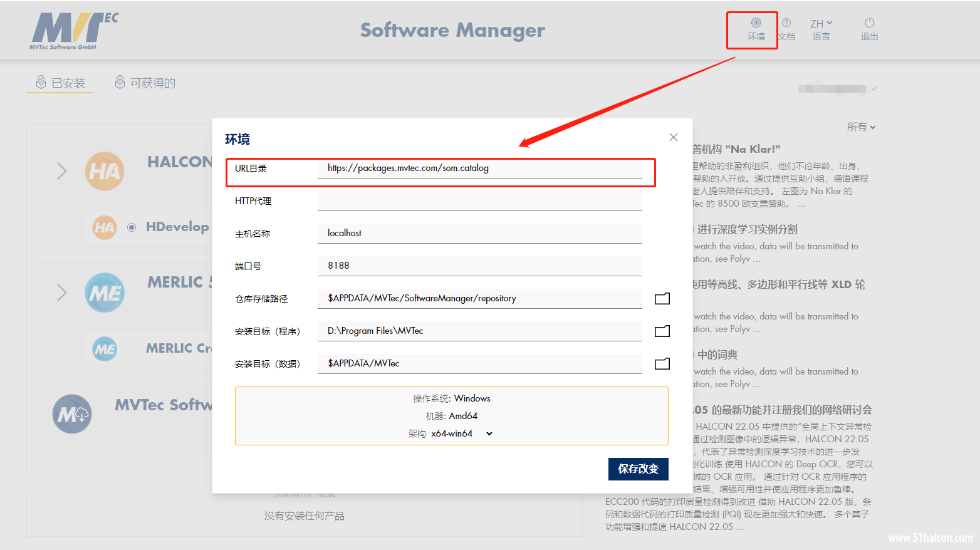This screenshot has width=980, height=550.
Task: Click the MERLIC blue ME icon
Action: [105, 293]
